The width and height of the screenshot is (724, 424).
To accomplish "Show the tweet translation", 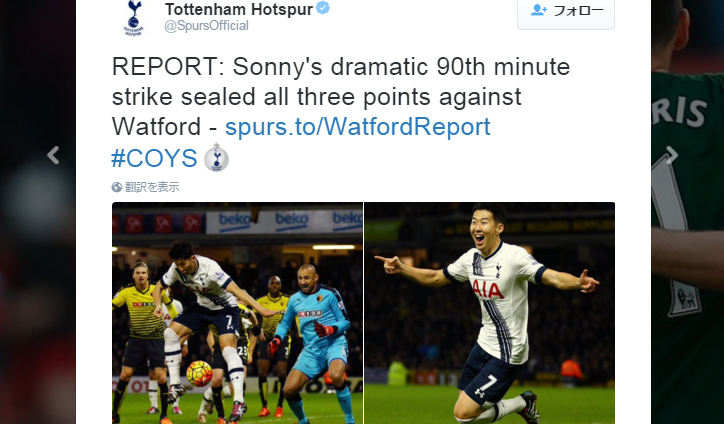I will pyautogui.click(x=152, y=187).
